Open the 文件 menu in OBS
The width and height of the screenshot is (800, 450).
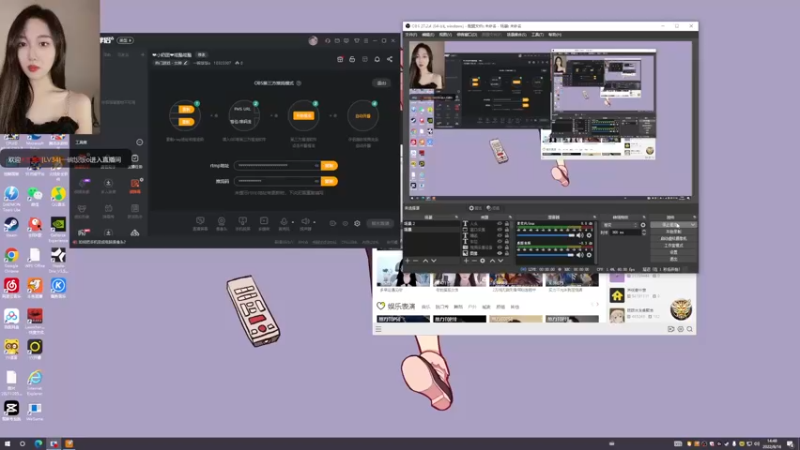click(411, 35)
